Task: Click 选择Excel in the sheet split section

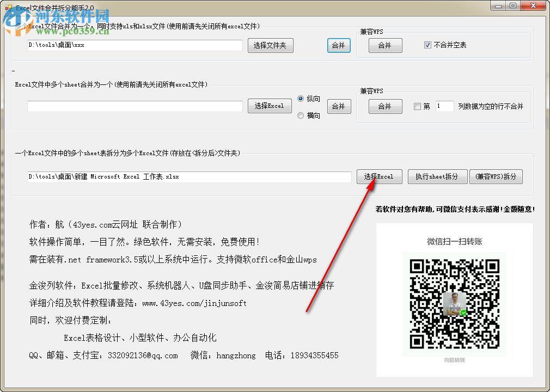Action: pyautogui.click(x=379, y=177)
